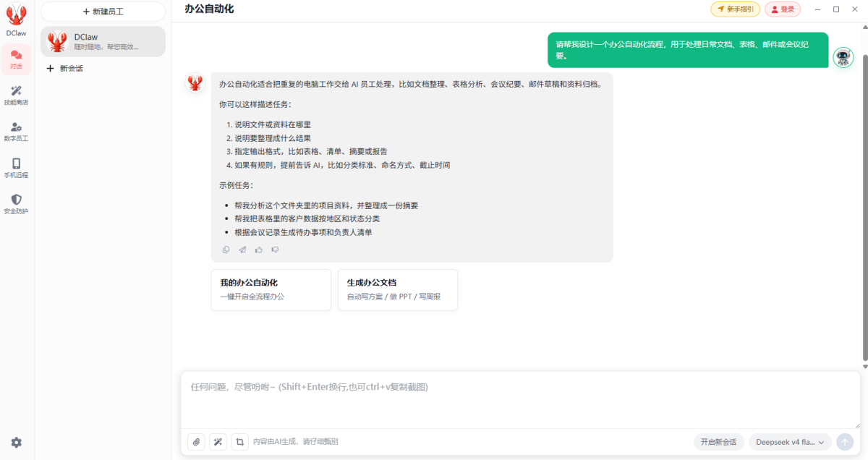868x460 pixels.
Task: Open the 数字员工 digital employees section
Action: 16,132
